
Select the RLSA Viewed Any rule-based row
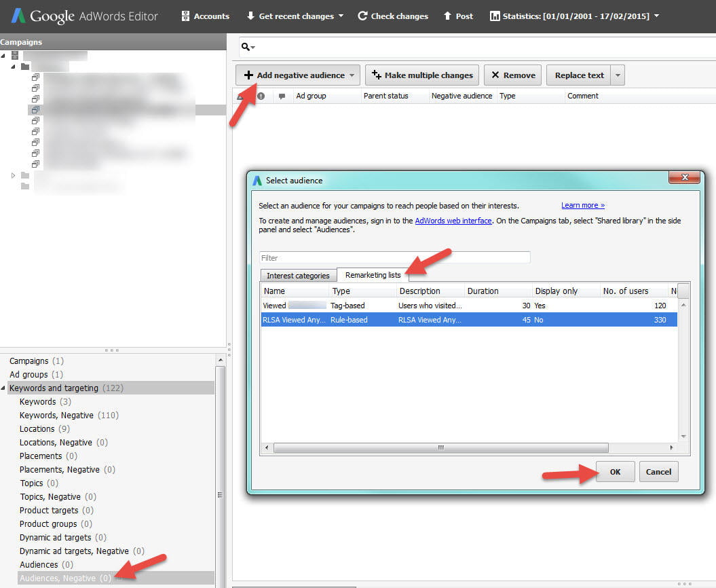[469, 320]
